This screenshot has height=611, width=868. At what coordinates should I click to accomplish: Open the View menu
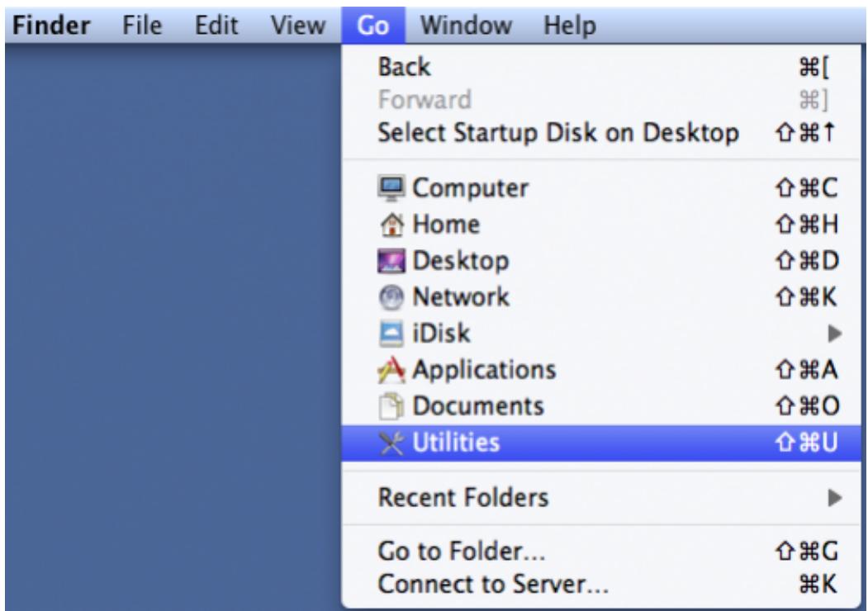(298, 26)
